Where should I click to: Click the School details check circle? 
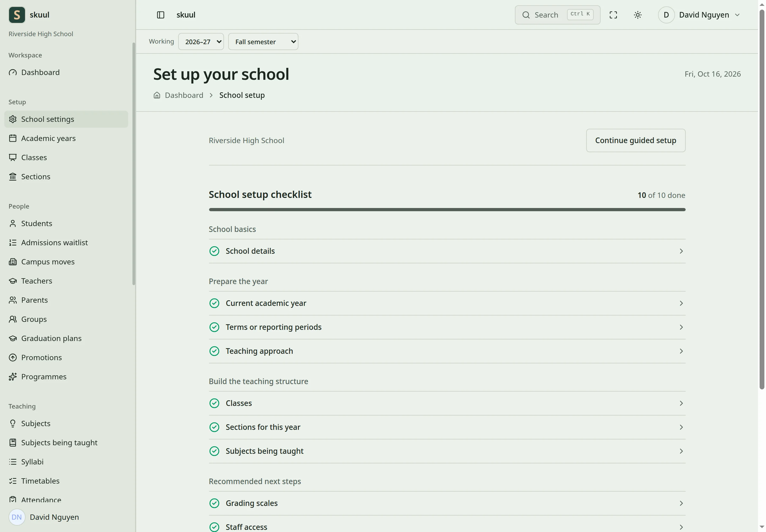[214, 251]
